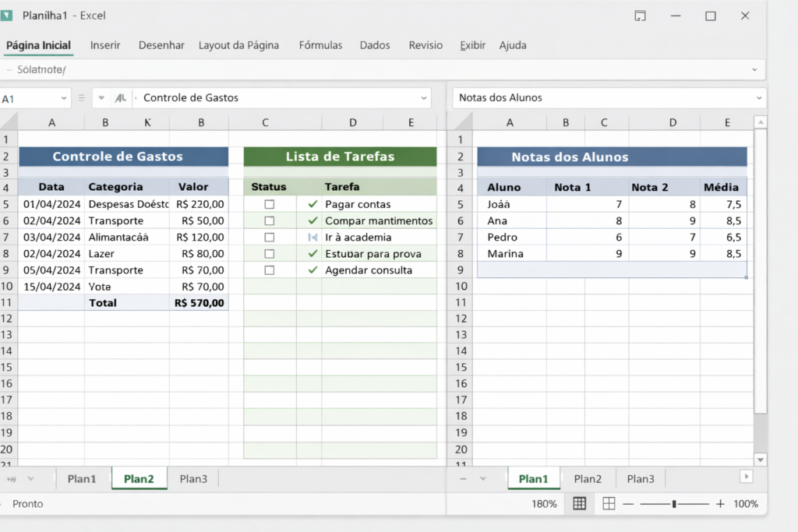The image size is (798, 532).
Task: Expand the Notas dos Alunos formula bar
Action: (759, 98)
